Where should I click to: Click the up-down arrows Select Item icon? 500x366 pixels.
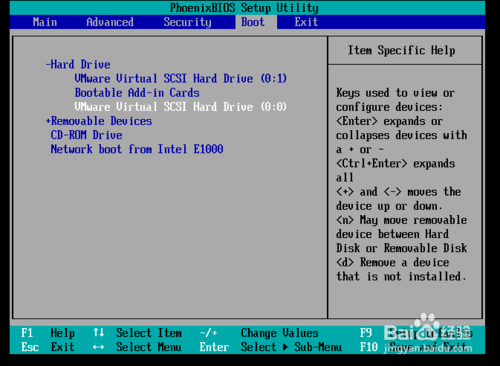[99, 332]
